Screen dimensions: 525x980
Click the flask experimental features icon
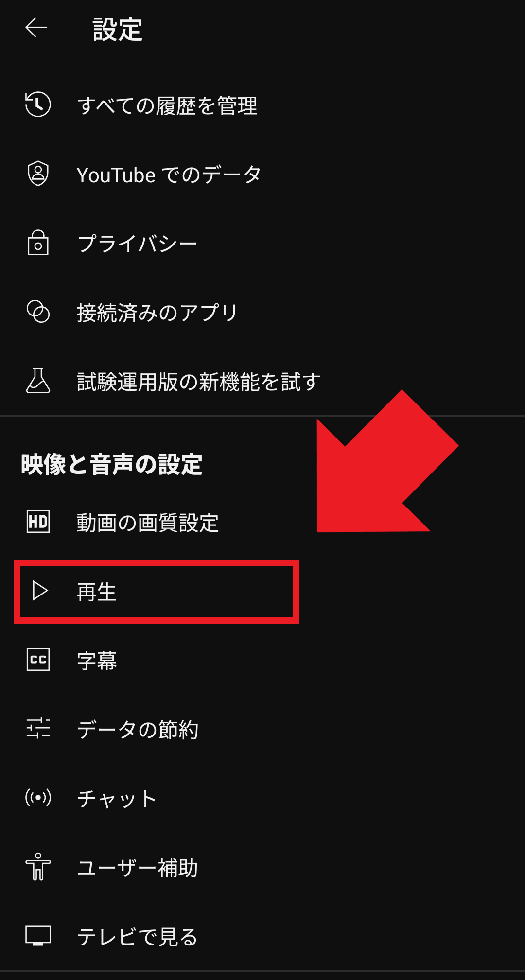point(38,380)
